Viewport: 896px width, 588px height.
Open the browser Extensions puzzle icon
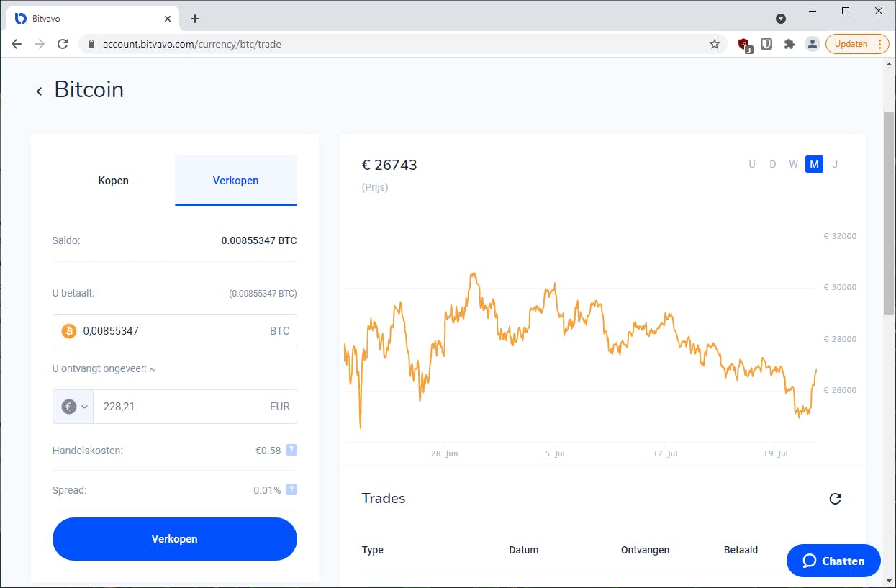tap(789, 44)
